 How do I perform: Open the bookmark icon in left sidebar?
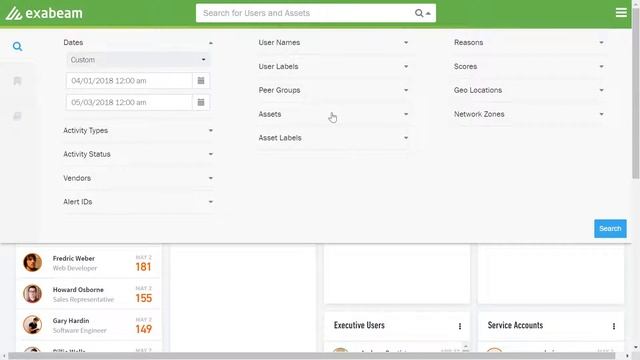(17, 81)
